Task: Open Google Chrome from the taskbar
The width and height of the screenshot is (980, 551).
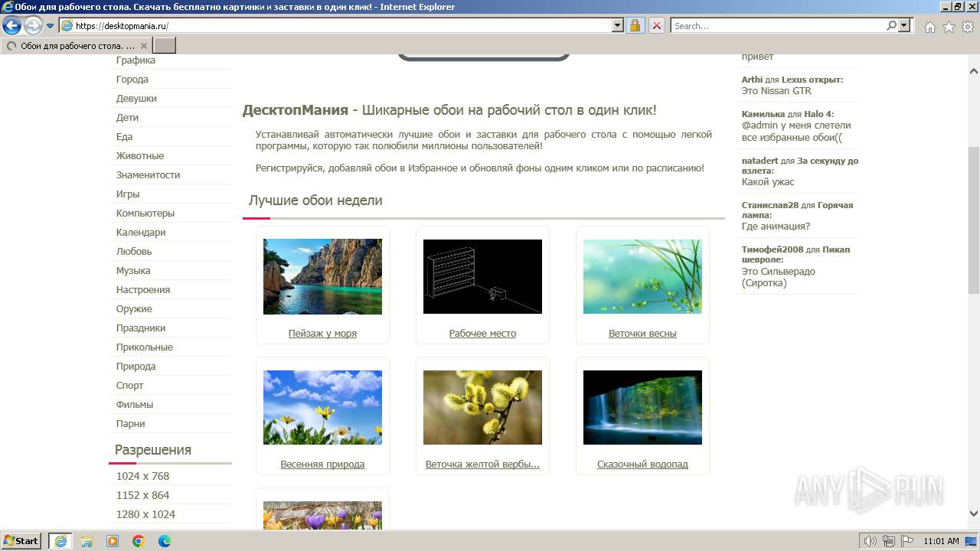Action: coord(139,541)
